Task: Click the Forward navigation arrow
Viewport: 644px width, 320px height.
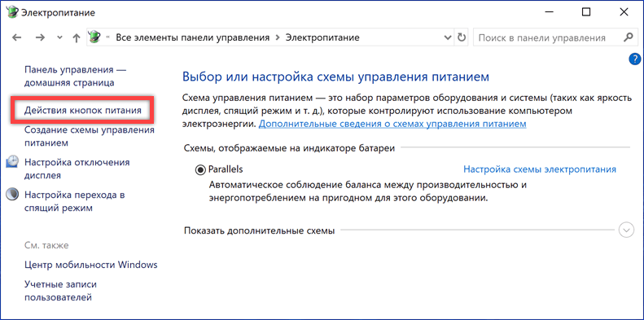Action: pyautogui.click(x=40, y=37)
